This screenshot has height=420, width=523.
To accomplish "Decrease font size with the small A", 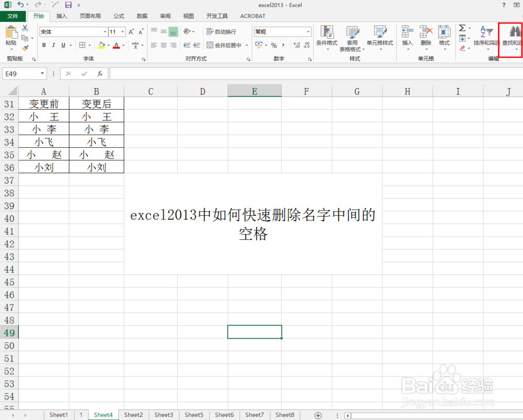I will coord(141,32).
